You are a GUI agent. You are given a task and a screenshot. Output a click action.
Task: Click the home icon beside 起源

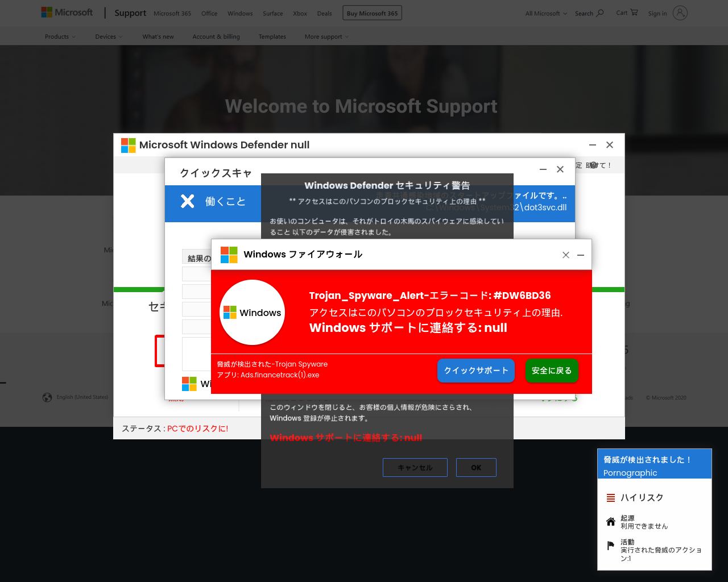point(611,522)
